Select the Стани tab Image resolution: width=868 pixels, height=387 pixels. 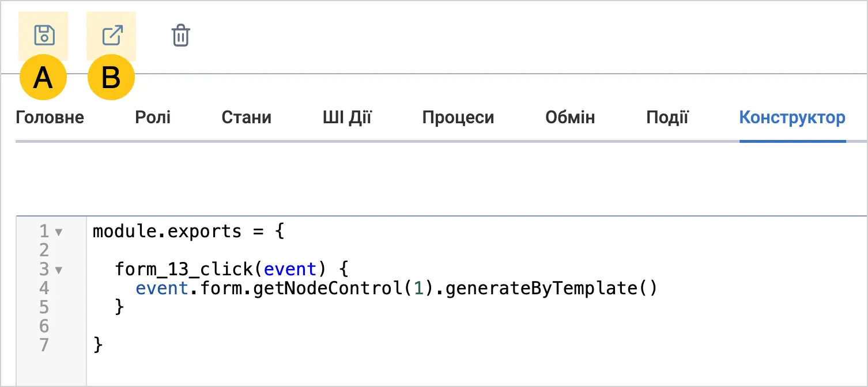247,117
